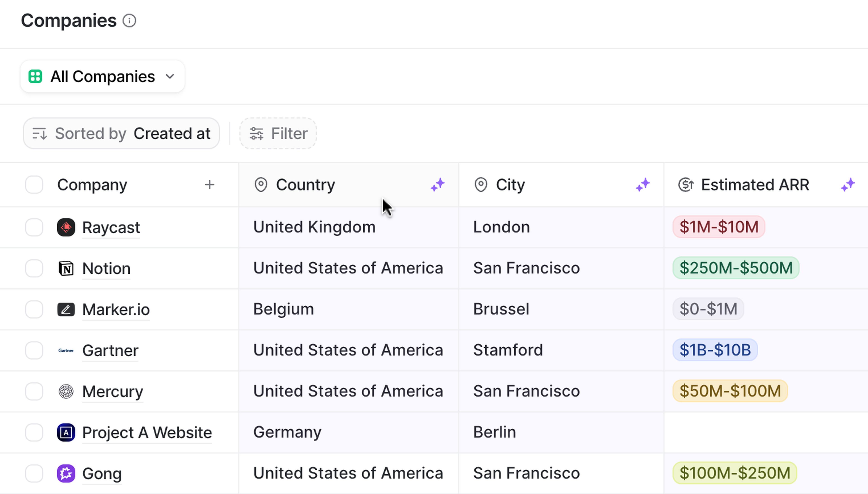Image resolution: width=868 pixels, height=494 pixels.
Task: Open the Country column header menu
Action: pyautogui.click(x=305, y=185)
